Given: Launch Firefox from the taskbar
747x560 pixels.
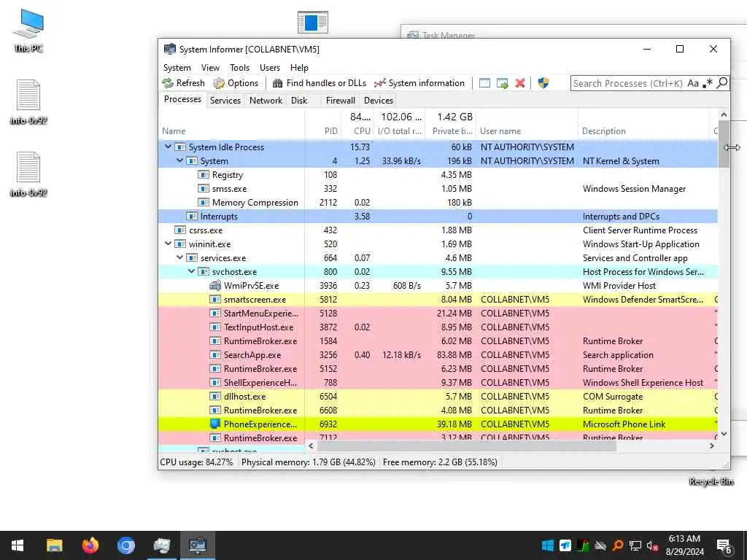Looking at the screenshot, I should pos(90,545).
